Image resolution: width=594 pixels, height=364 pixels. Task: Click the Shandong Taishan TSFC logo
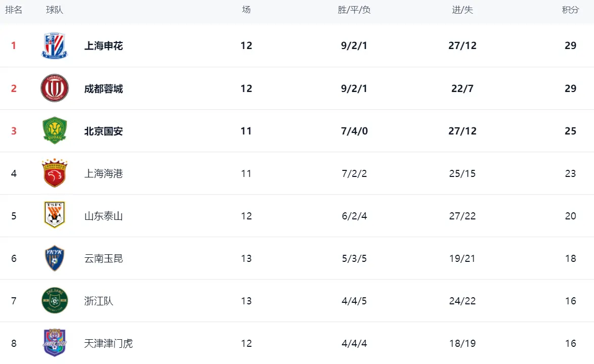(x=55, y=214)
